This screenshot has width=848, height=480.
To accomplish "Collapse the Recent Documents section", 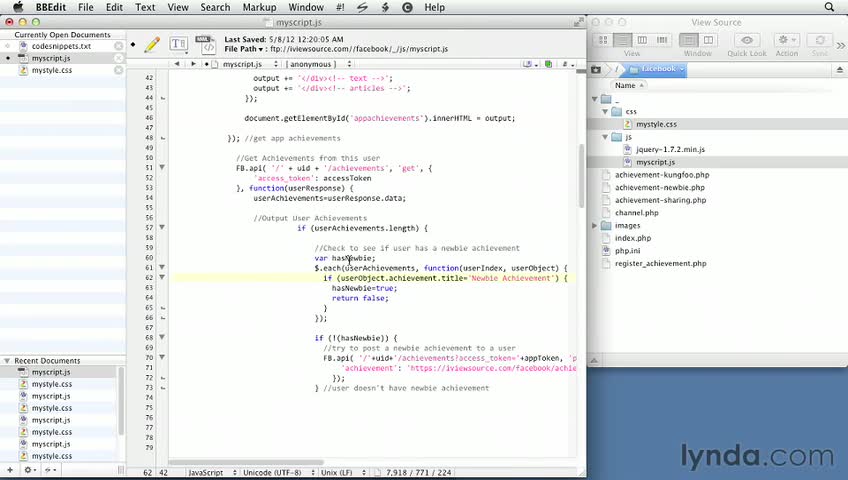I will [7, 361].
